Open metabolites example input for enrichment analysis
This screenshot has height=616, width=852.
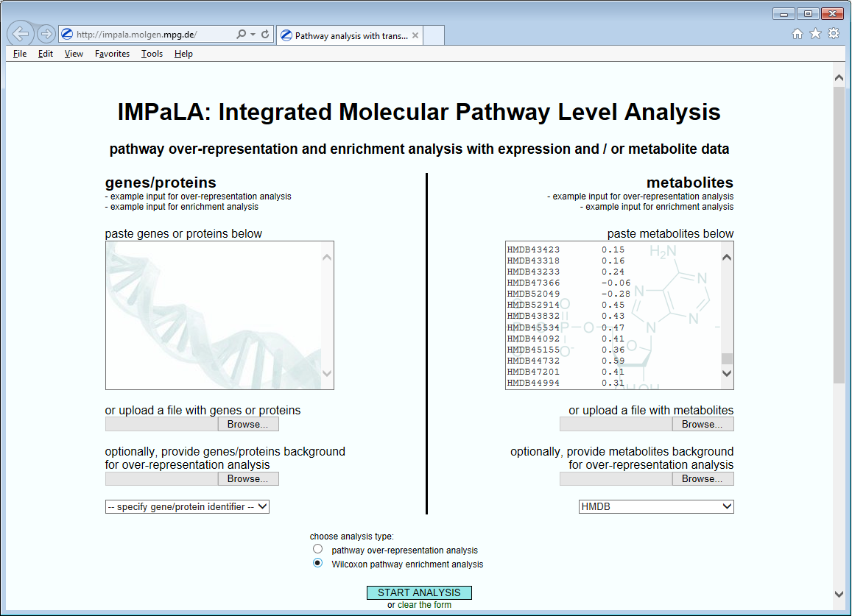click(x=659, y=206)
